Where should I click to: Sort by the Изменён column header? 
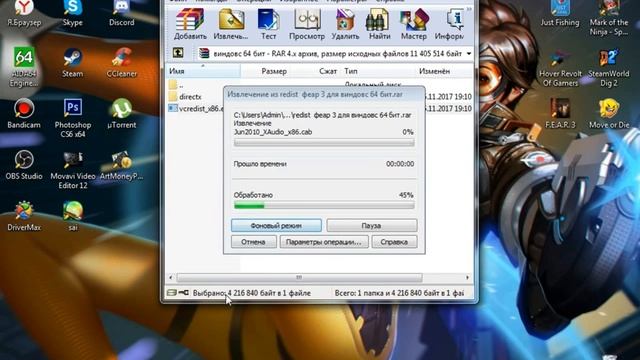coord(434,71)
